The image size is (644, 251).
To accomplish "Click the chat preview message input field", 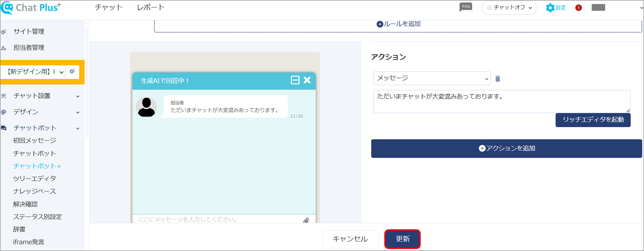I will pos(219,219).
